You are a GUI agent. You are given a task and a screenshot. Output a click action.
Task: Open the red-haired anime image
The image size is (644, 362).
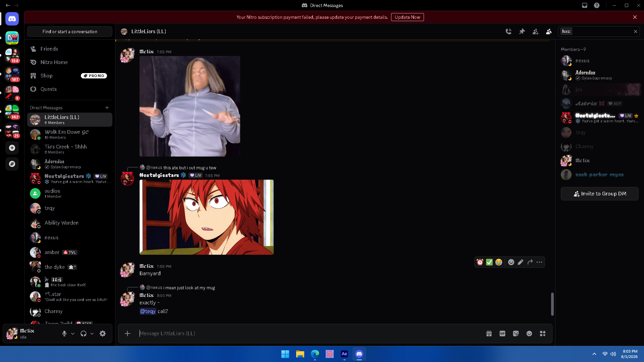pos(207,217)
